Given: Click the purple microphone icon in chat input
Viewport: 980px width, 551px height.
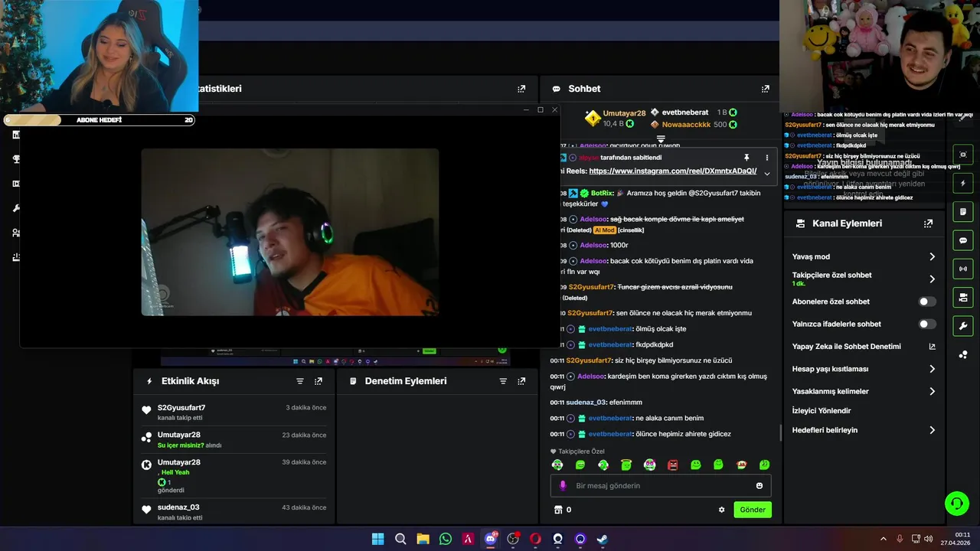Looking at the screenshot, I should tap(563, 486).
